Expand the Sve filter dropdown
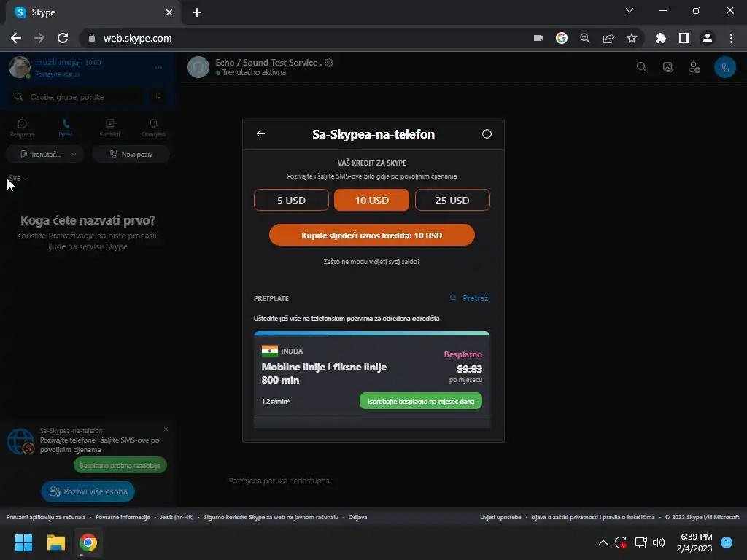This screenshot has width=747, height=560. [18, 178]
